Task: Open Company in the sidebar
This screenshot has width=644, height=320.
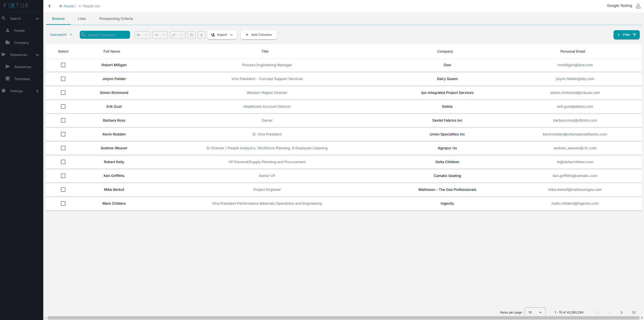Action: pyautogui.click(x=22, y=43)
